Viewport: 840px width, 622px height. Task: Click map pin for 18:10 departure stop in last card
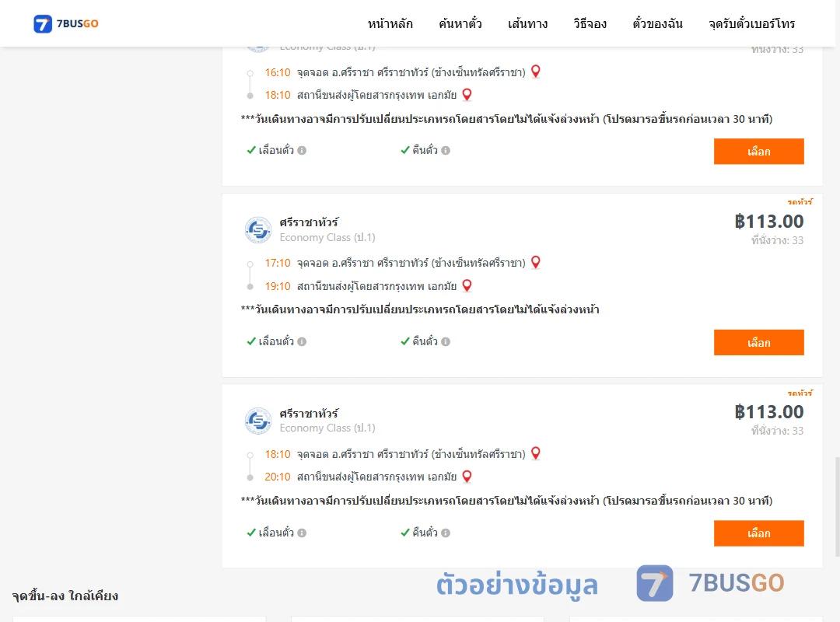(x=536, y=453)
